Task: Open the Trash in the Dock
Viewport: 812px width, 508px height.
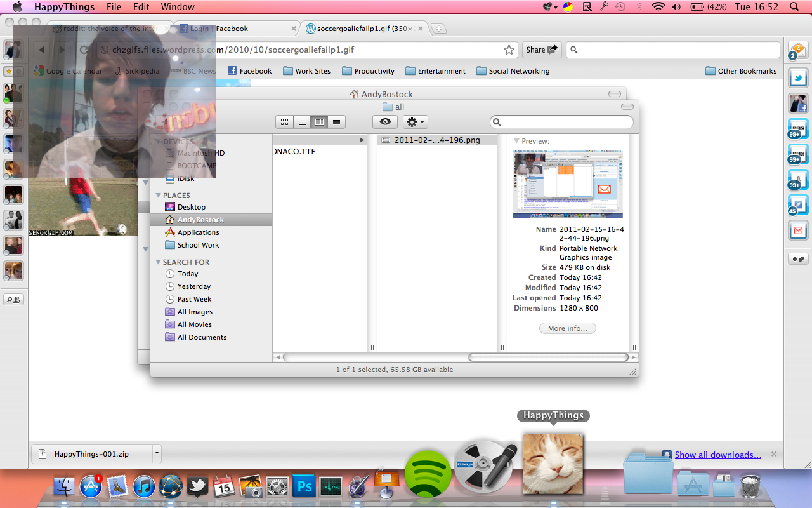Action: click(750, 486)
